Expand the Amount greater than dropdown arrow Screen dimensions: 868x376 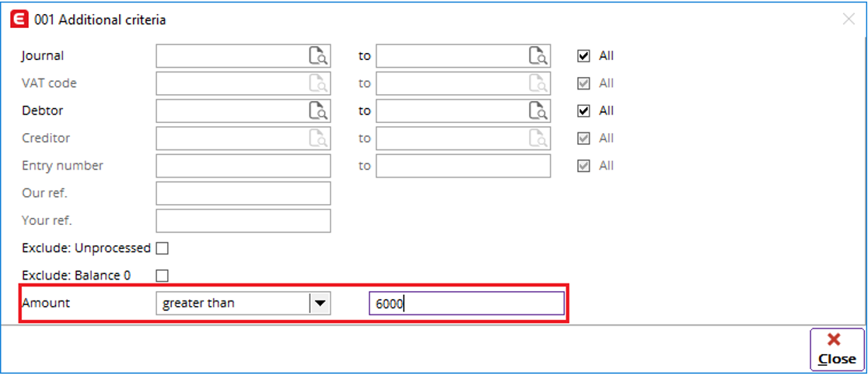[x=320, y=304]
